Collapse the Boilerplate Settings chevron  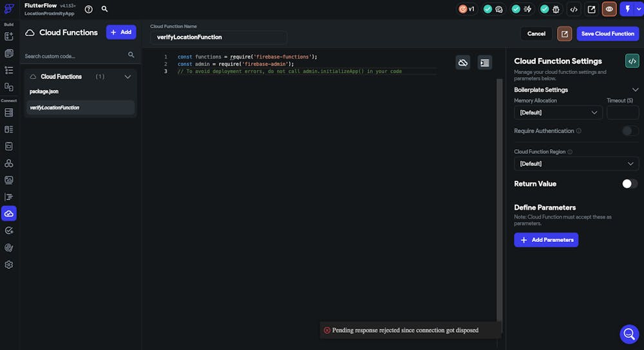pyautogui.click(x=635, y=90)
